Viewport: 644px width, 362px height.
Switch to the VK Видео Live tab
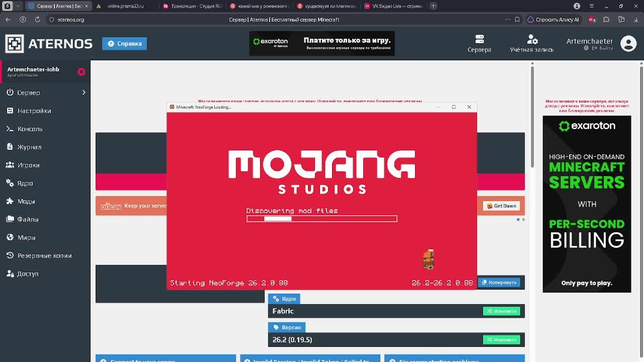(x=393, y=6)
